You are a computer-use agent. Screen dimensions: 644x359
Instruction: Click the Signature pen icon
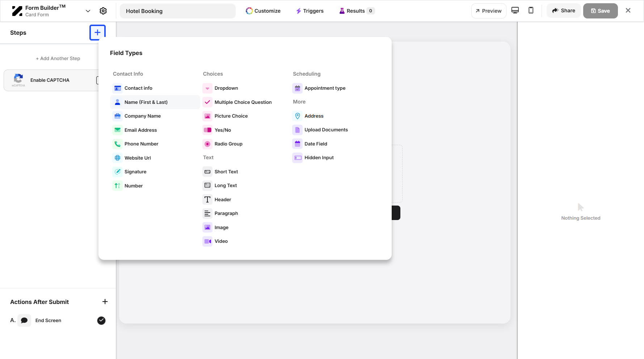pos(118,172)
